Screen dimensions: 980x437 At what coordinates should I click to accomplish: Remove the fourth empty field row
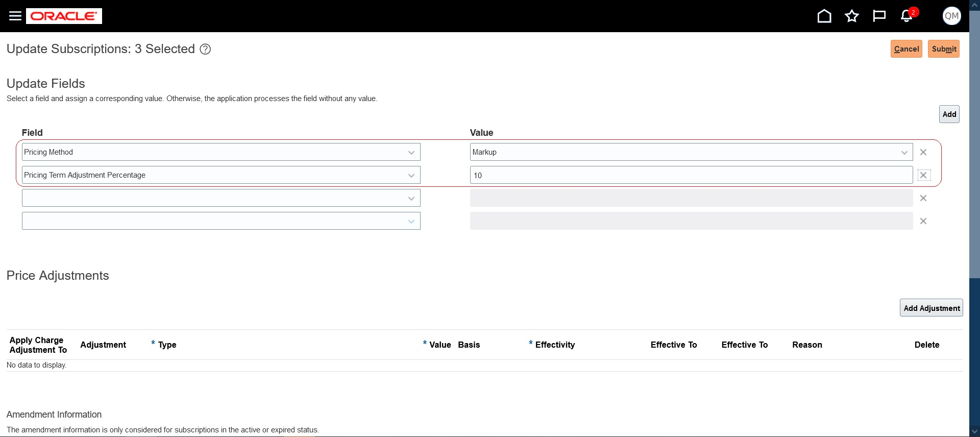(x=923, y=221)
